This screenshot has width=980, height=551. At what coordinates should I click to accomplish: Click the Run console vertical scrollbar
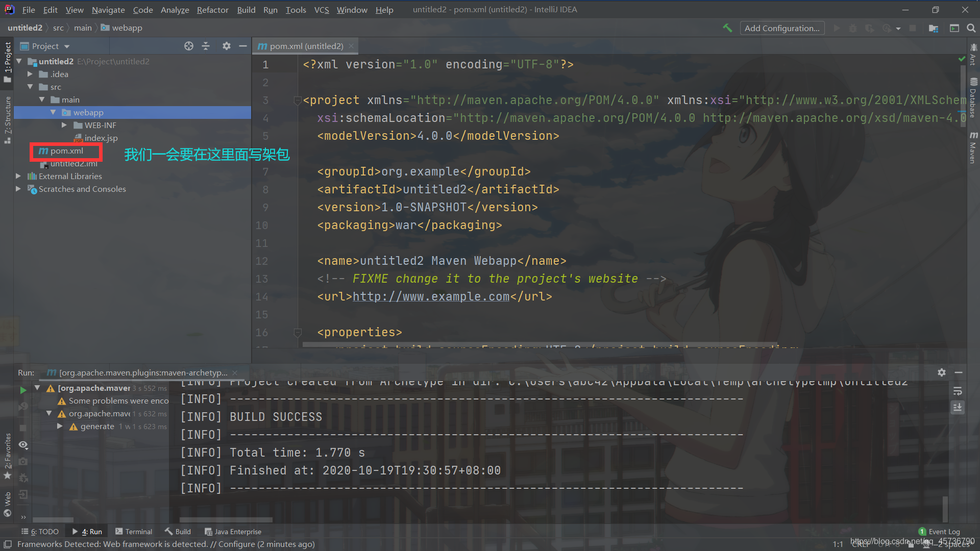pyautogui.click(x=945, y=508)
